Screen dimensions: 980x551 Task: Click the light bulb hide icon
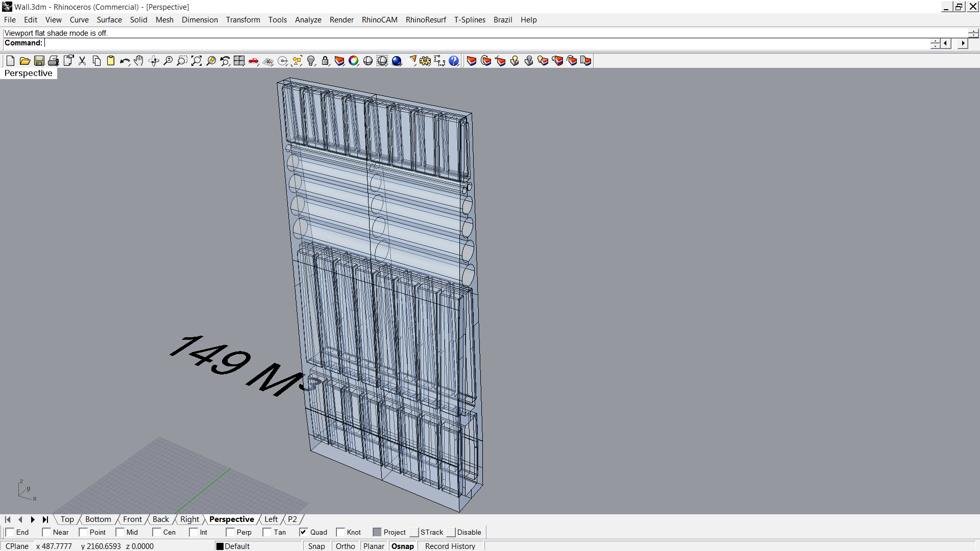311,61
